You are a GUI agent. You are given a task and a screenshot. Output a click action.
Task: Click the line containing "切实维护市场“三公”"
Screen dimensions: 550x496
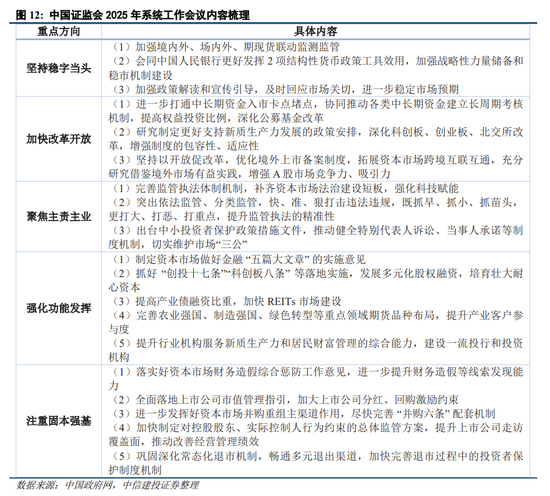pos(178,244)
